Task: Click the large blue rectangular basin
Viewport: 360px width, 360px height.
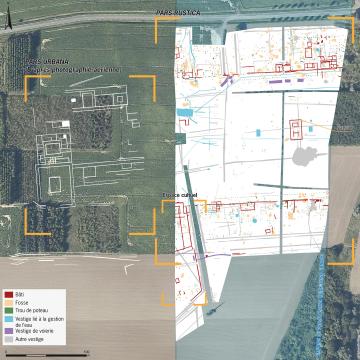Action: 185,113
